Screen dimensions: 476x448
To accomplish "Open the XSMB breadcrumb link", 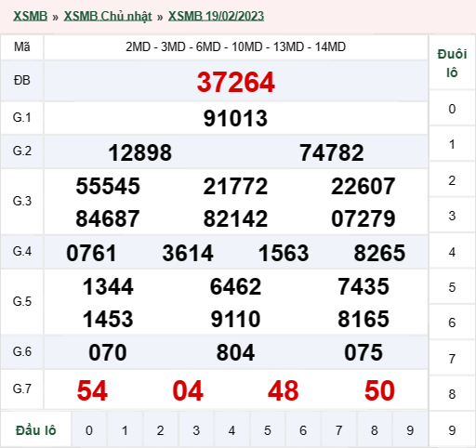I will coord(30,16).
